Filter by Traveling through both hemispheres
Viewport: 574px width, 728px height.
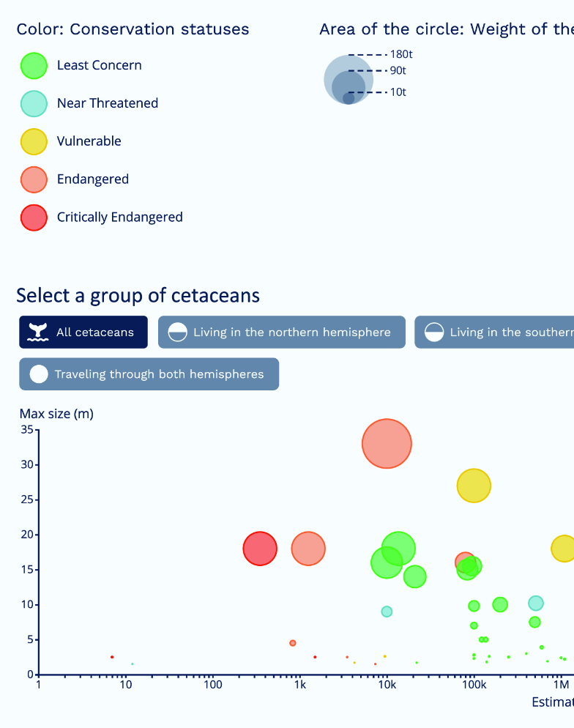(x=149, y=374)
